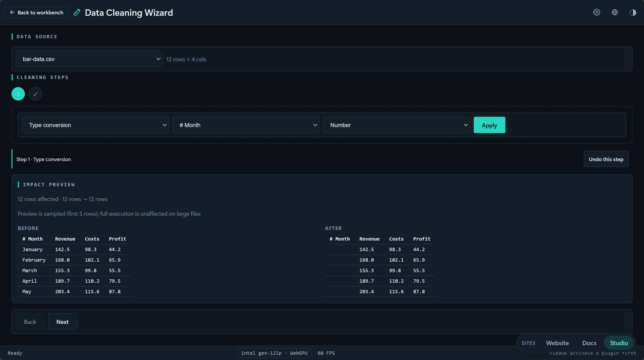Open the Number target type dropdown

[x=396, y=125]
